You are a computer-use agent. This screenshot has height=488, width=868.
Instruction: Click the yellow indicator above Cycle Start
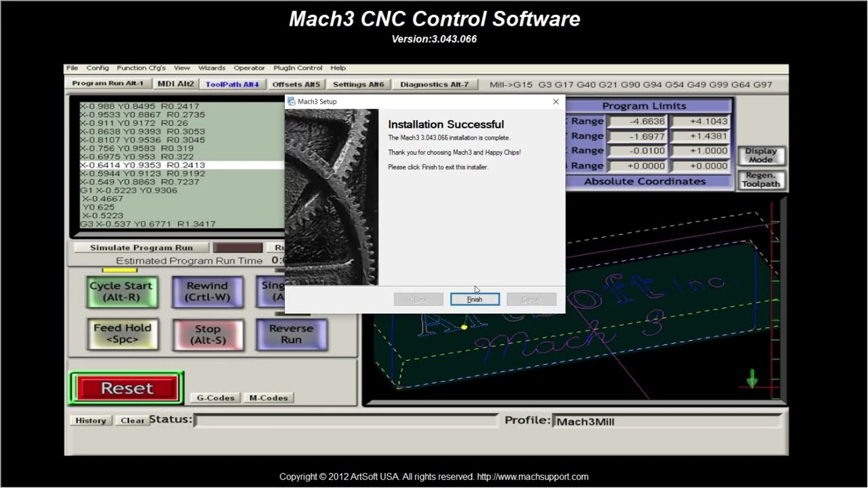click(x=119, y=270)
